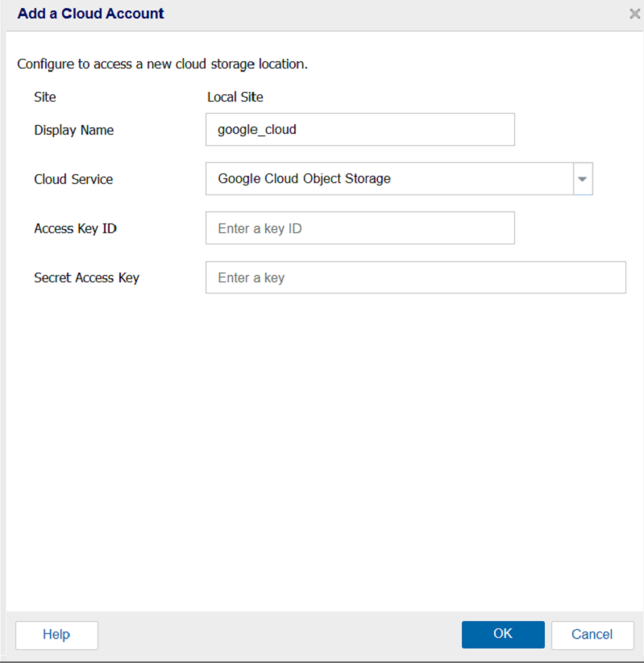Expand the Cloud Service dropdown arrow
This screenshot has width=644, height=663.
coord(583,179)
